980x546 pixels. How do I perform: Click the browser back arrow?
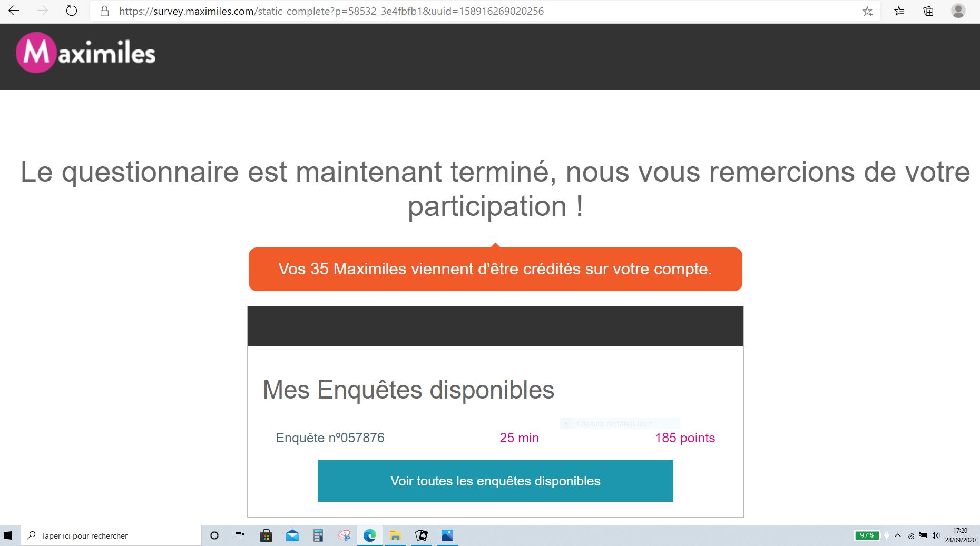14,11
